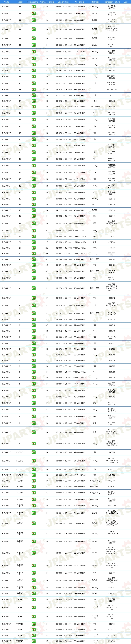Click the Rodzaj paliwa column header

tap(33, 2)
